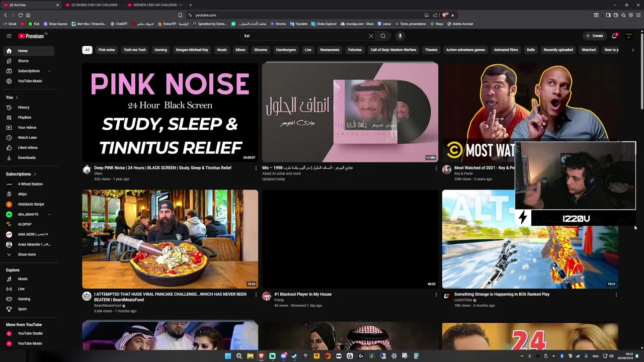
Task: Select the Call of Duty: Modern Warfare chip
Action: [x=393, y=50]
